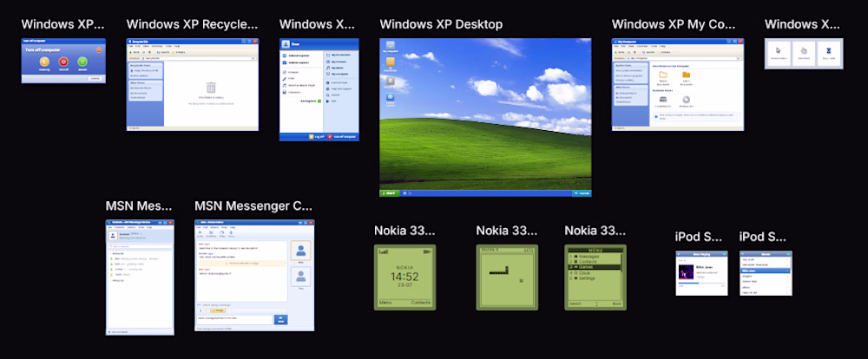Click the Nudge button above the message box

coord(217,310)
